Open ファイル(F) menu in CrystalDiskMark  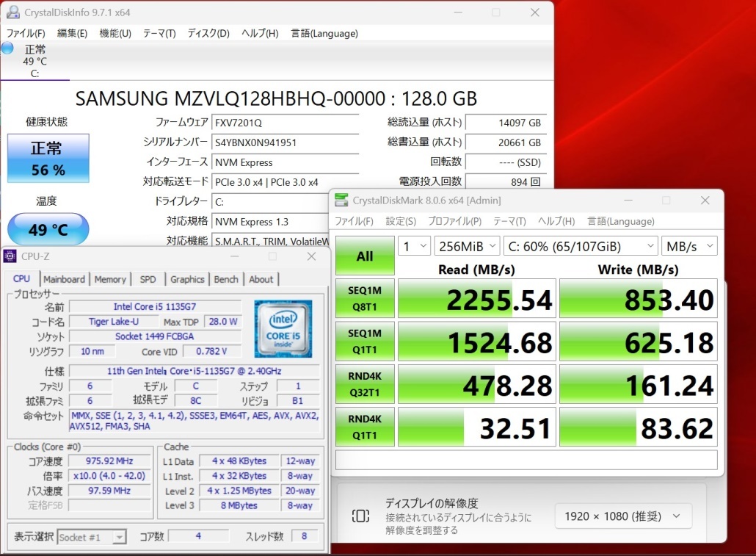(x=354, y=221)
